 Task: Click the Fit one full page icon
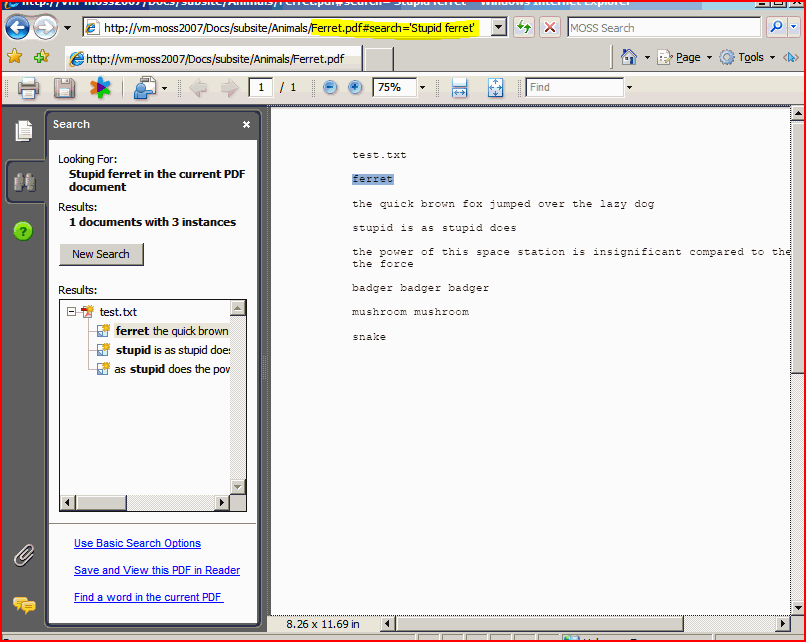point(495,88)
